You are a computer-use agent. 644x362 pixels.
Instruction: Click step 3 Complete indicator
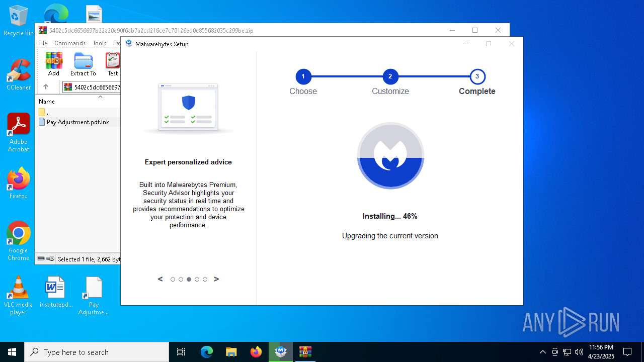pyautogui.click(x=477, y=76)
